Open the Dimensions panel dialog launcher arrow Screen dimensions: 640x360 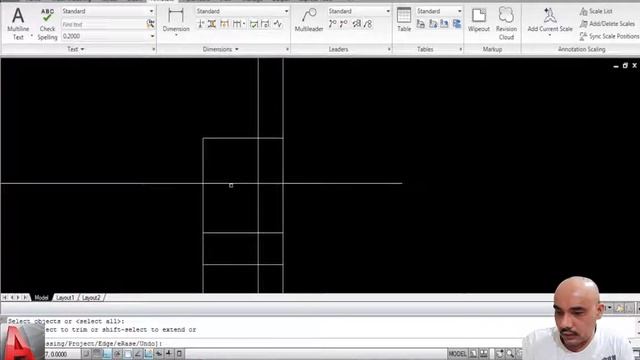coord(287,49)
